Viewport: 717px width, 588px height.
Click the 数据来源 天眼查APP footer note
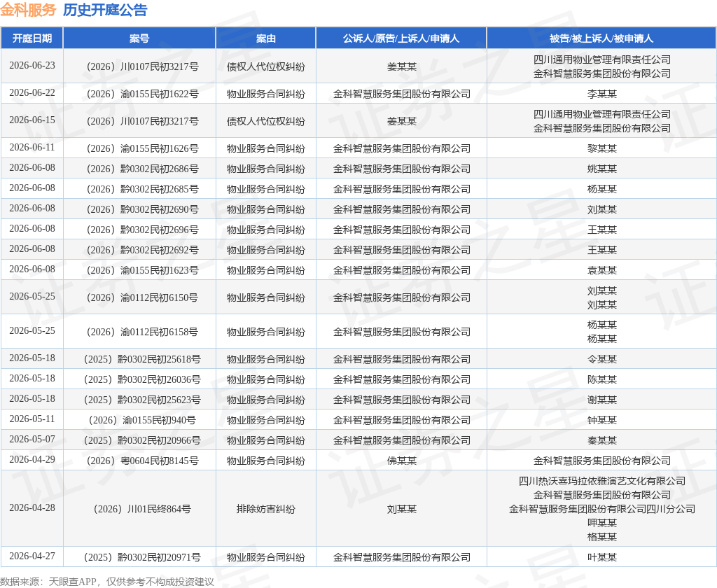point(107,581)
